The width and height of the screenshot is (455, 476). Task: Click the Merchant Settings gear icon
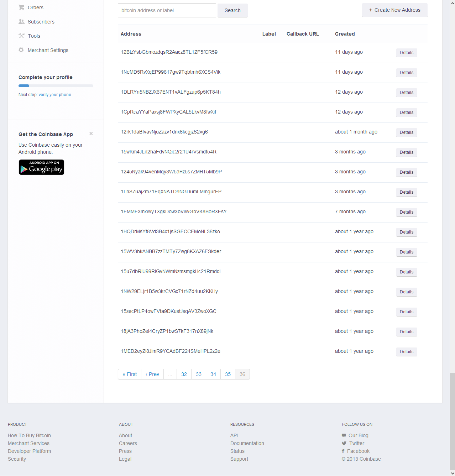tap(21, 50)
